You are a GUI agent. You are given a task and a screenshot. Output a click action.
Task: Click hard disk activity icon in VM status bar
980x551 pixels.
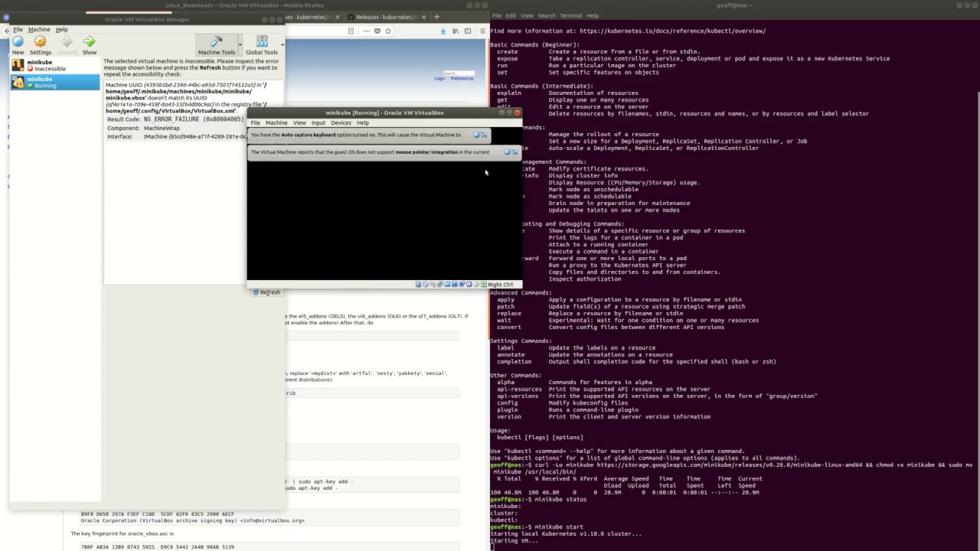point(419,284)
